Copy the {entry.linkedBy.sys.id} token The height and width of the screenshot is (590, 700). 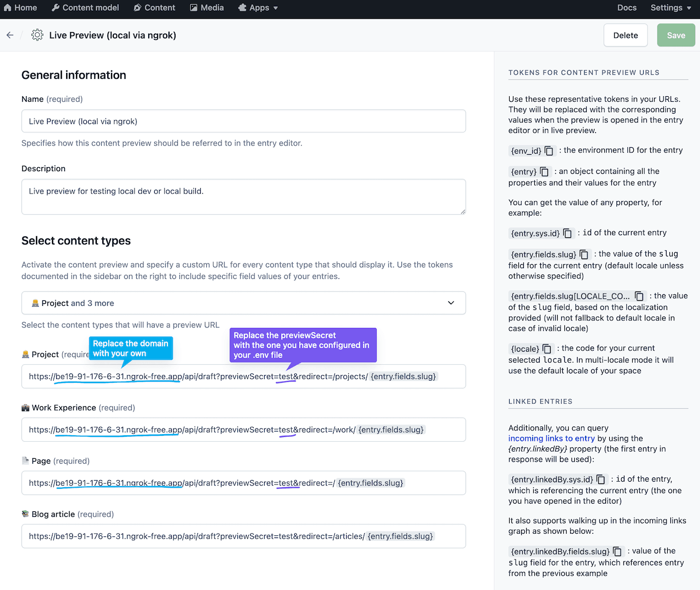[601, 480]
